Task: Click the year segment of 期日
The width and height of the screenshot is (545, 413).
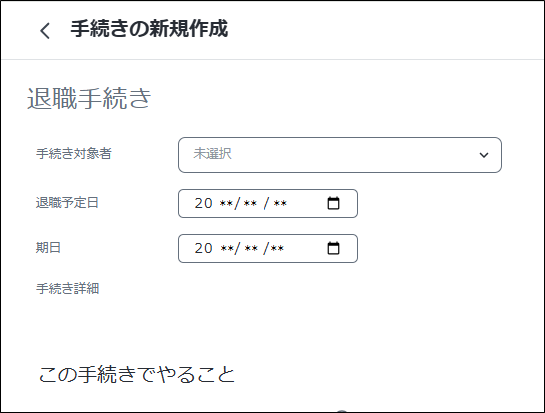Action: pos(213,248)
